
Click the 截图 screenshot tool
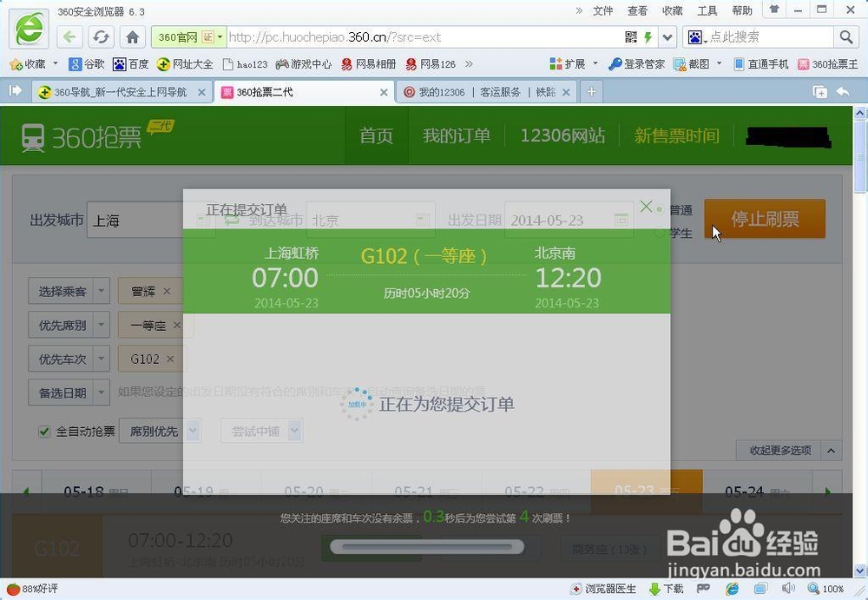pos(692,64)
